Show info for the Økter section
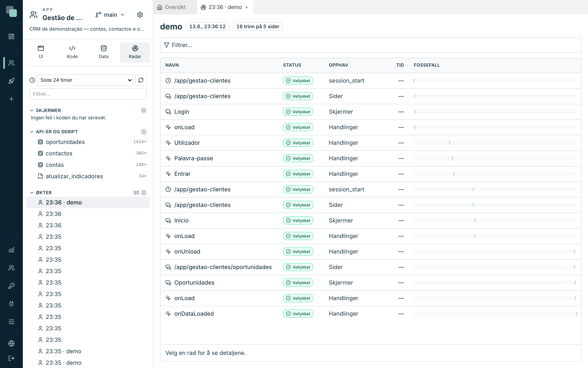The height and width of the screenshot is (368, 588). (x=144, y=193)
